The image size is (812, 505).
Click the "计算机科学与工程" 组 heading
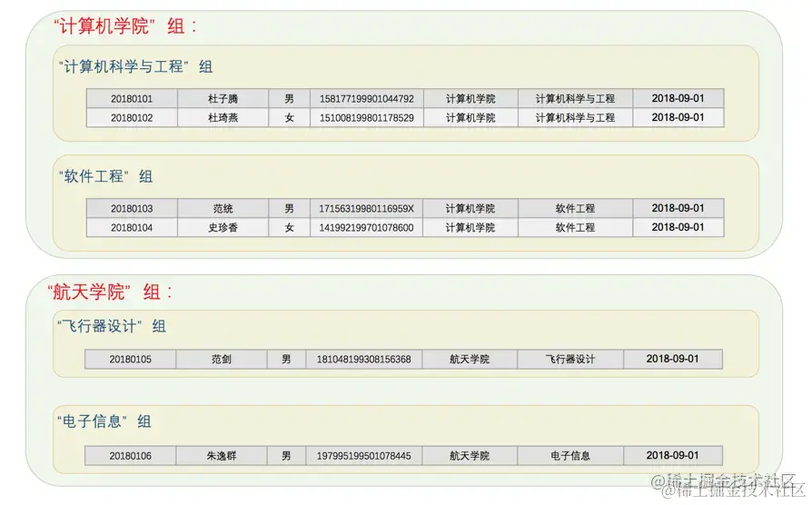click(x=135, y=66)
